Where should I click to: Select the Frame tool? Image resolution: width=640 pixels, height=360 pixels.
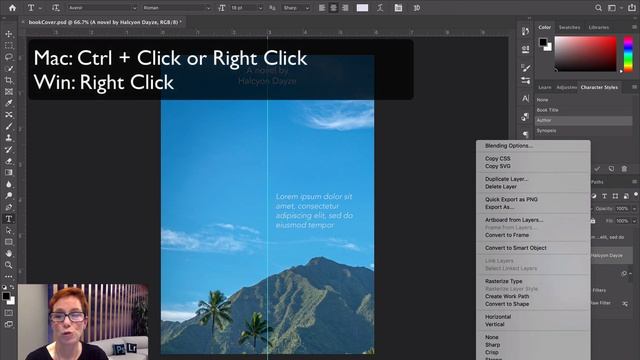tap(9, 92)
